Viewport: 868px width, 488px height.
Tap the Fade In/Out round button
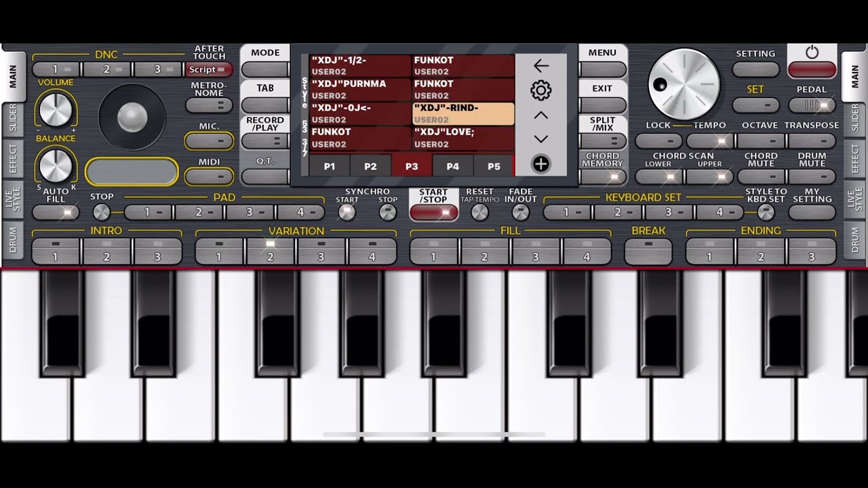(520, 212)
